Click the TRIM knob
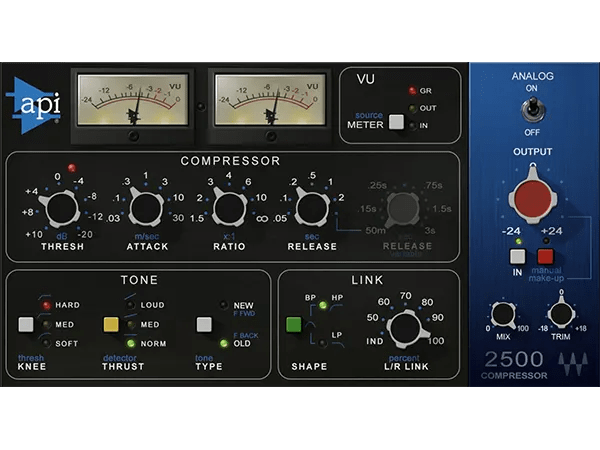The height and width of the screenshot is (450, 600). pyautogui.click(x=561, y=313)
